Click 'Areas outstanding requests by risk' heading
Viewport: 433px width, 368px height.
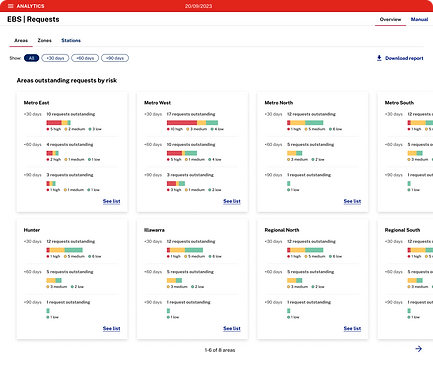coord(67,80)
